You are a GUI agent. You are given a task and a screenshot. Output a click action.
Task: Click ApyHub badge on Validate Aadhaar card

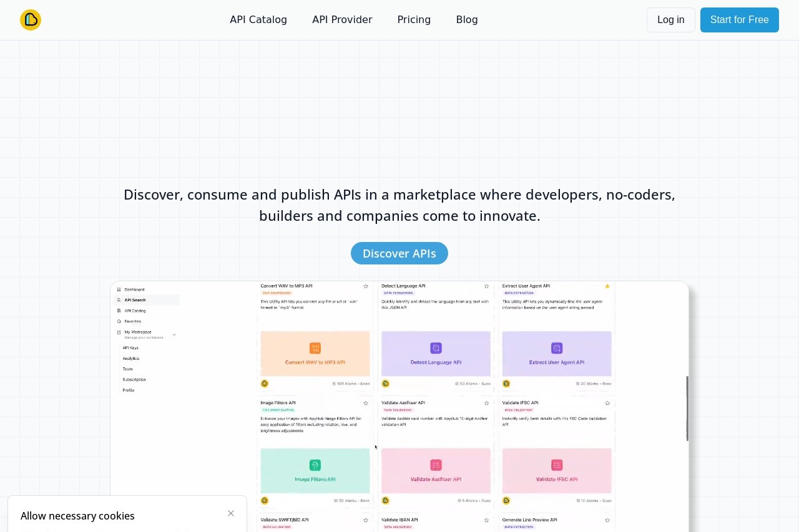tap(385, 500)
